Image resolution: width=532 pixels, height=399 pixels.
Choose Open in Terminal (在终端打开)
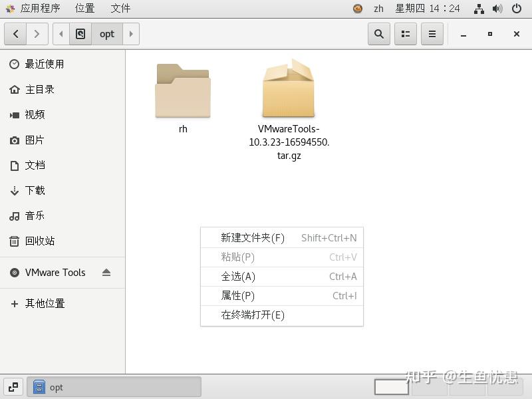[282, 315]
